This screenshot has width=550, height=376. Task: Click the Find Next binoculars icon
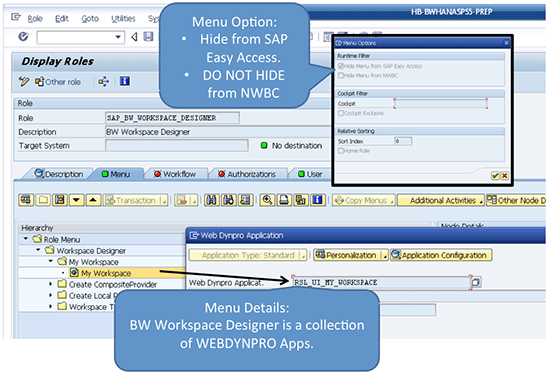(229, 200)
